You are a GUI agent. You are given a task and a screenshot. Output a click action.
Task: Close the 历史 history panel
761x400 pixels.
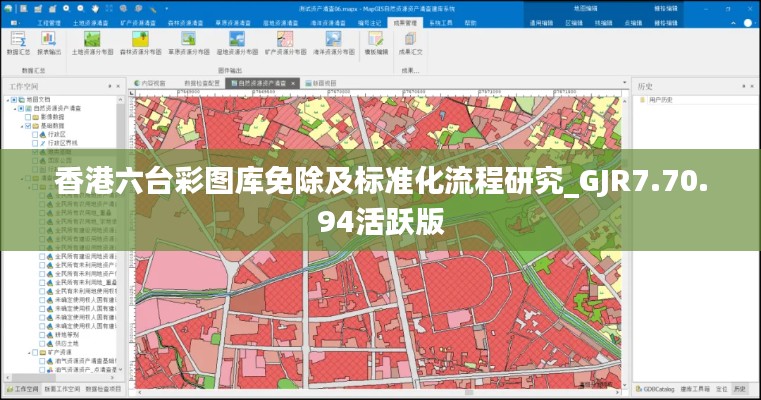point(753,86)
